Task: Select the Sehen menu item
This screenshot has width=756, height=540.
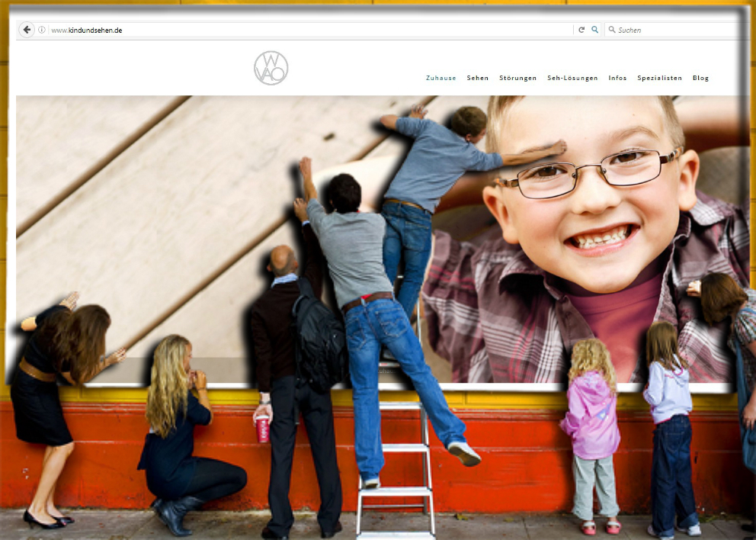Action: [478, 78]
